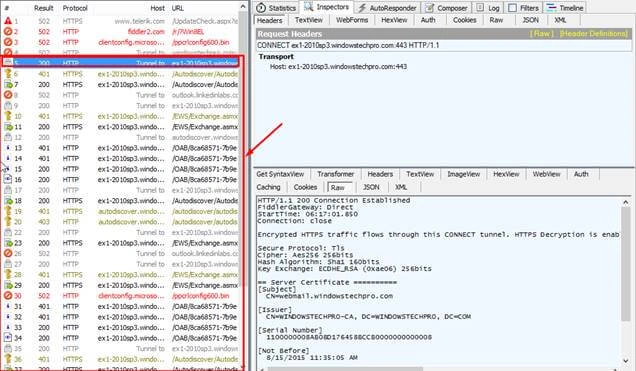Open the response WebView tab
This screenshot has width=636, height=371.
click(x=546, y=174)
